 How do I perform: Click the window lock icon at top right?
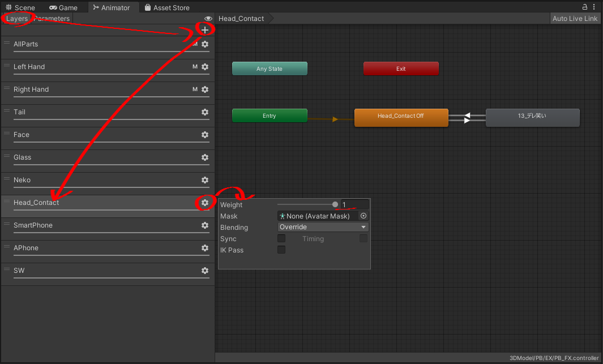pyautogui.click(x=584, y=7)
